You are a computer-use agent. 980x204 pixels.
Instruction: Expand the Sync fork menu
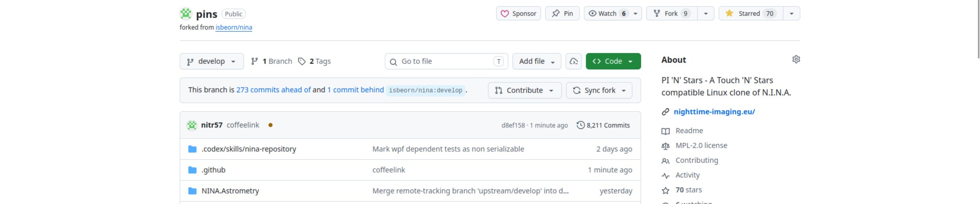point(599,90)
